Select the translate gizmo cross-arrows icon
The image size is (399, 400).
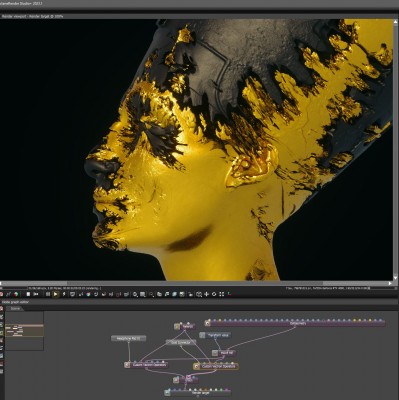pos(206,294)
